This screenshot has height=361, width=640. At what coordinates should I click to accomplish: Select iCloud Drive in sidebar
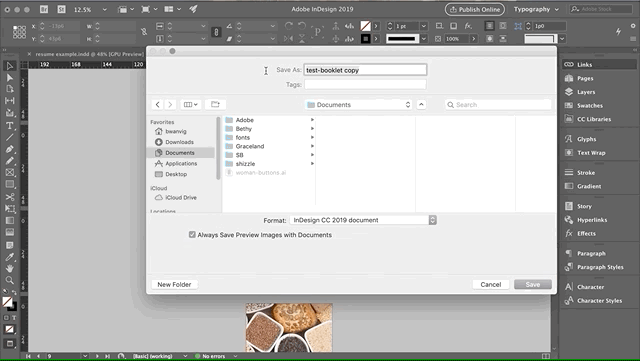click(180, 198)
